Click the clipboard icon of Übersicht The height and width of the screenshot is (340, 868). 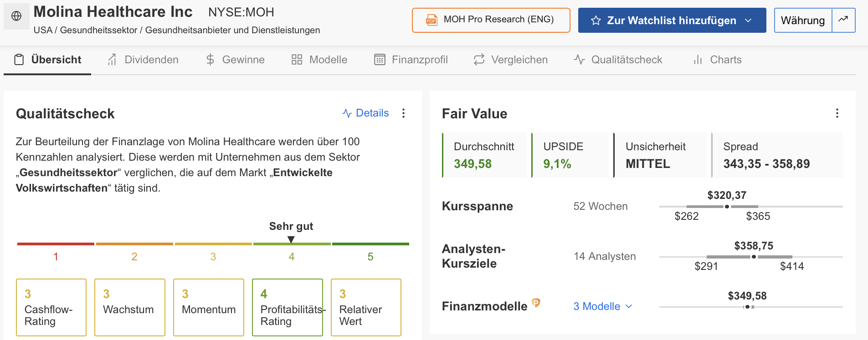tap(19, 60)
